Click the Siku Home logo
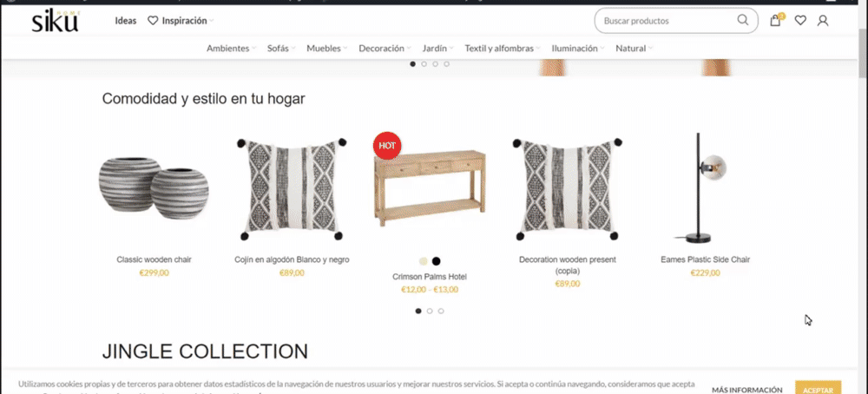868x394 pixels. [x=56, y=22]
